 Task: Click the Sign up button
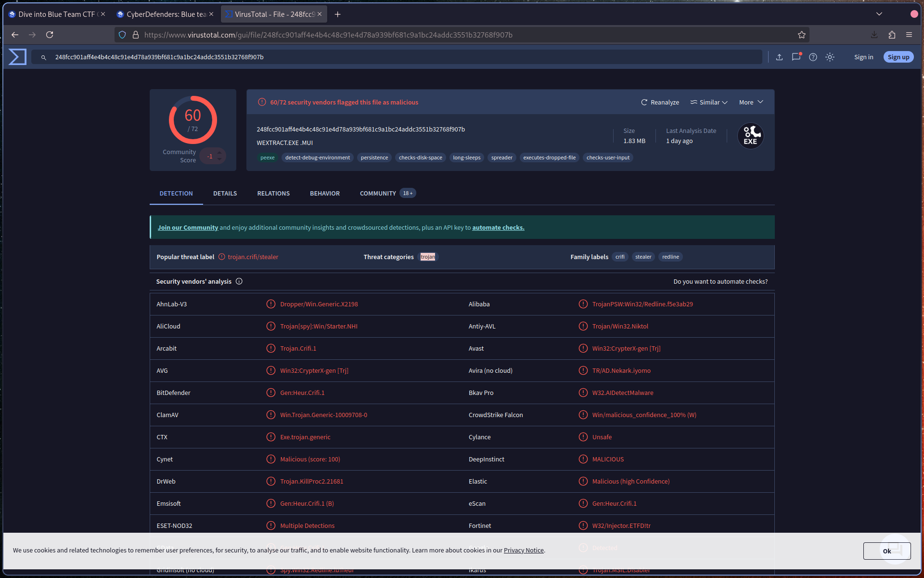pyautogui.click(x=898, y=57)
